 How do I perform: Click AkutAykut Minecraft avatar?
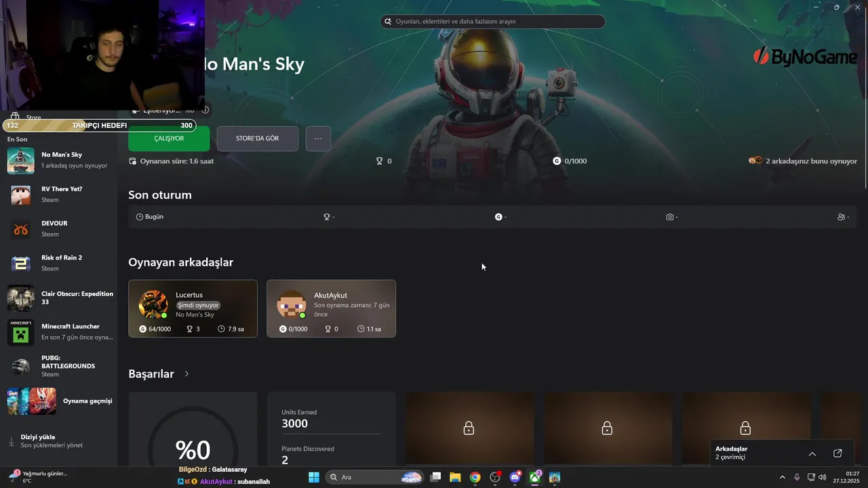292,304
